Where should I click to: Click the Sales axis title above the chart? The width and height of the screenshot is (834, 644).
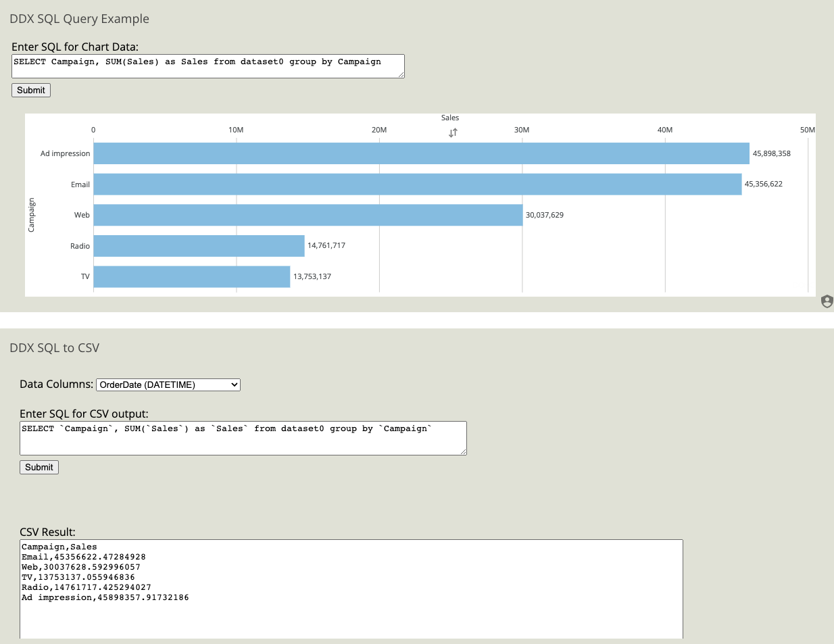449,118
